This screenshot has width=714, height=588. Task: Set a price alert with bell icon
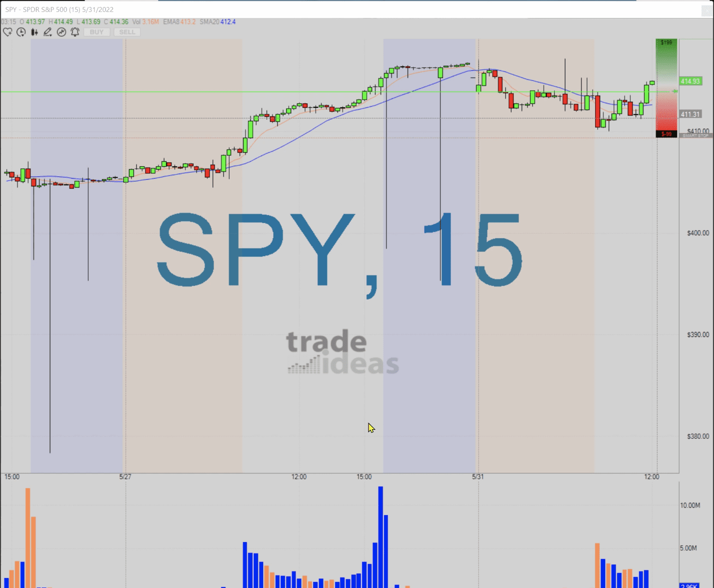75,32
